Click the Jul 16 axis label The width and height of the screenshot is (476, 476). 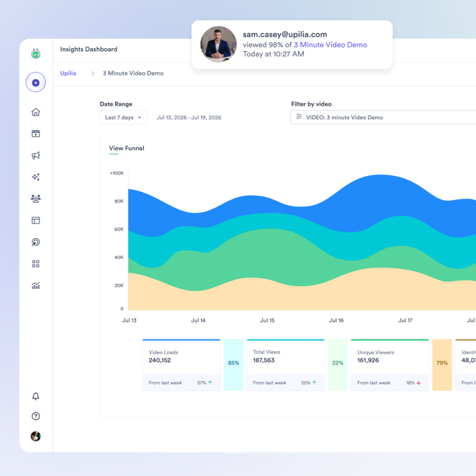tap(337, 320)
